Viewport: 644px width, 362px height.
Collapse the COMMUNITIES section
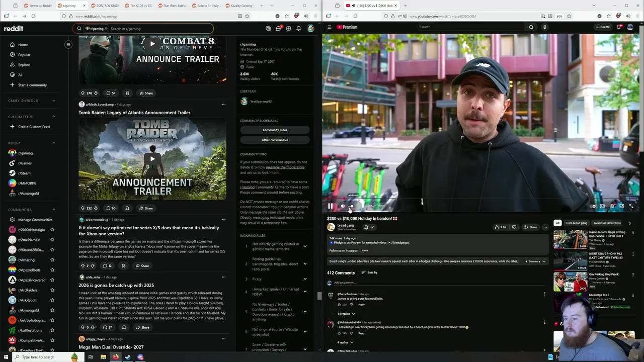[x=54, y=210]
